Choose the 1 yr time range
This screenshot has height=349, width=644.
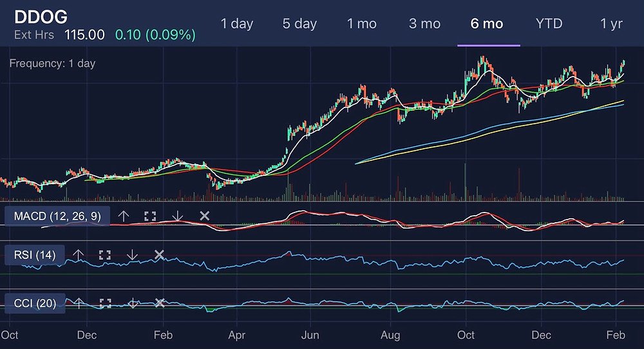click(611, 24)
